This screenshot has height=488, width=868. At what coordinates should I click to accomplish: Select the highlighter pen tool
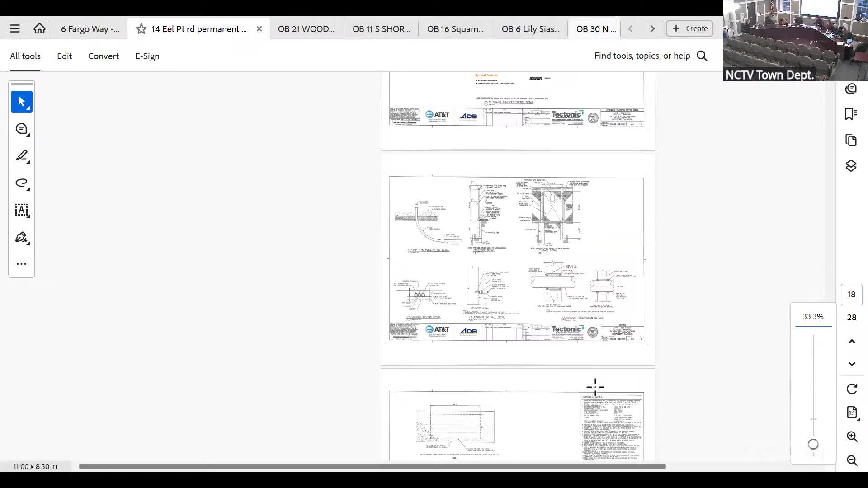point(21,156)
